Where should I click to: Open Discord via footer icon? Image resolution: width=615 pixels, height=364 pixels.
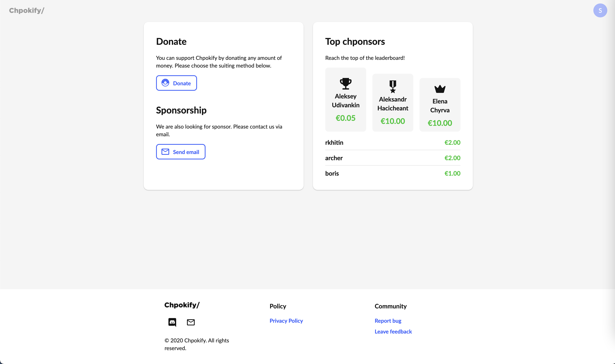[x=172, y=322]
